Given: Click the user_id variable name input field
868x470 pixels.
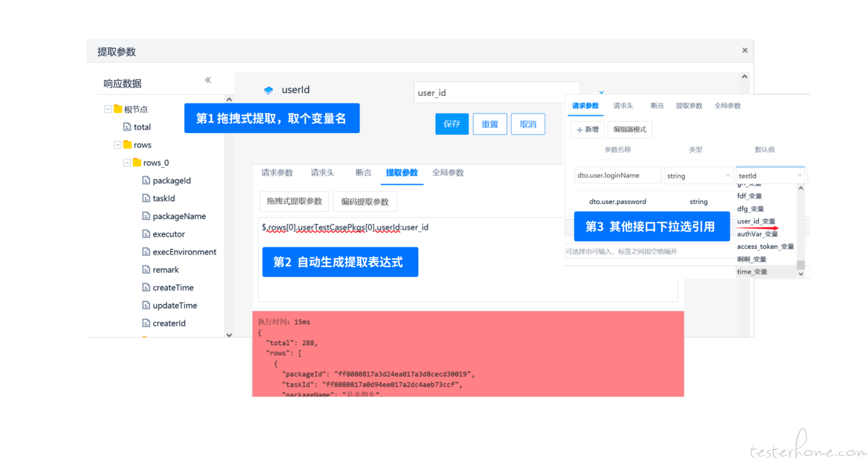Looking at the screenshot, I should [496, 92].
